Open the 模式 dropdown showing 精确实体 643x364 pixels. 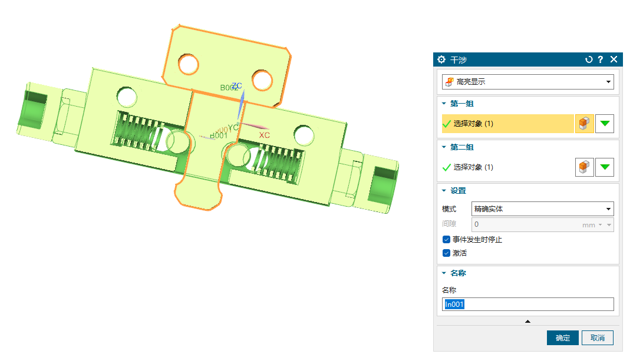pos(542,209)
